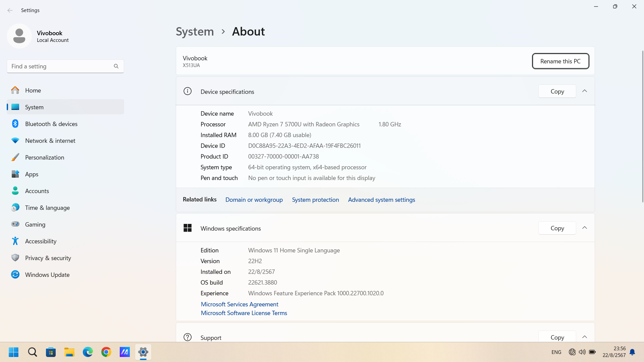The width and height of the screenshot is (644, 362).
Task: Click the Edition value Windows 11 Home Single Language
Action: [294, 250]
